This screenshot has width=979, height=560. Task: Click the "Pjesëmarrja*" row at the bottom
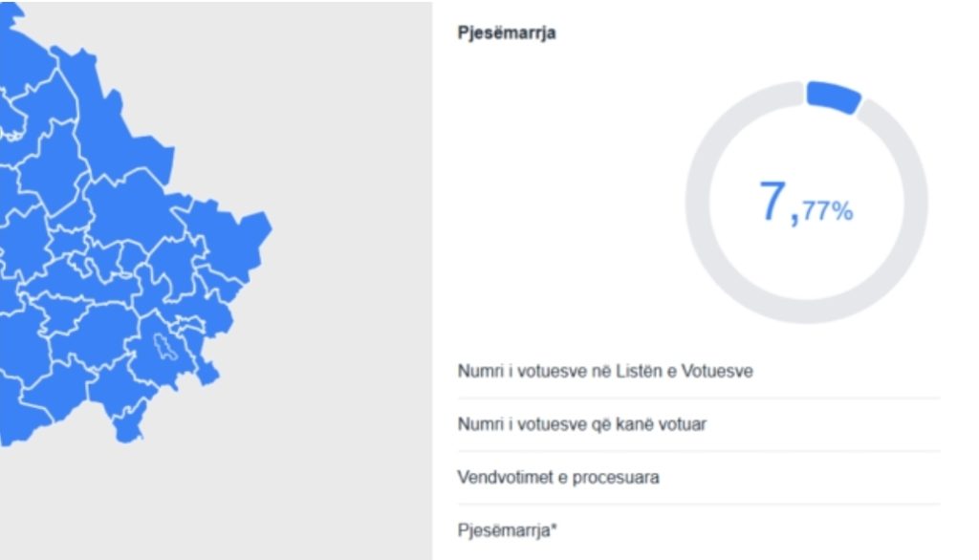point(505,529)
